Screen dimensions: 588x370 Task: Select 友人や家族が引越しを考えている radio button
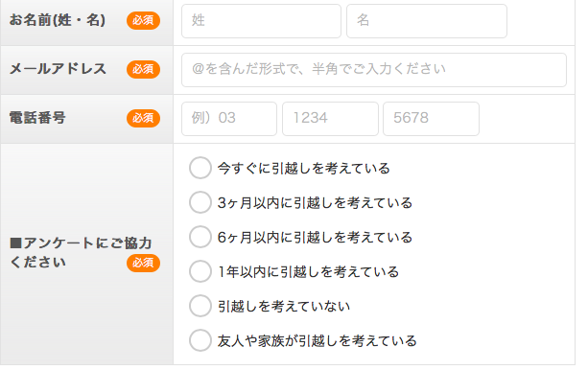pyautogui.click(x=200, y=340)
